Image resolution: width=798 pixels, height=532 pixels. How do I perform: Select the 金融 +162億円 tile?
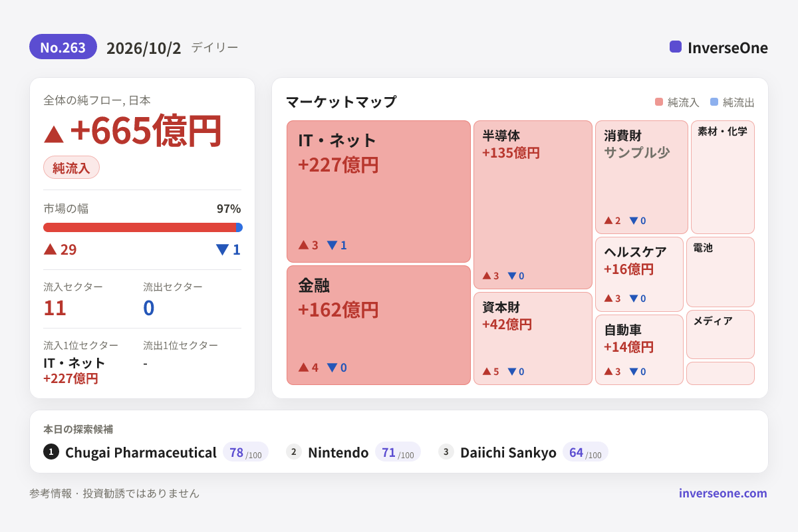pyautogui.click(x=378, y=325)
